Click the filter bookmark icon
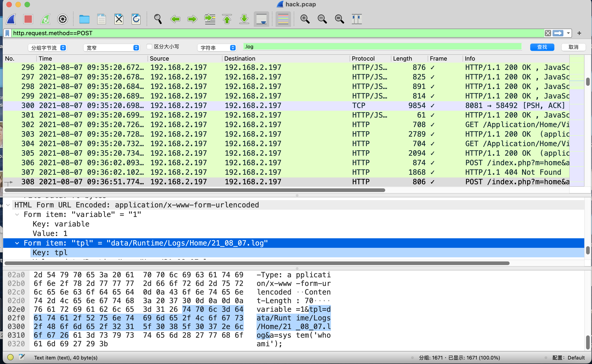The width and height of the screenshot is (592, 364). click(x=7, y=33)
